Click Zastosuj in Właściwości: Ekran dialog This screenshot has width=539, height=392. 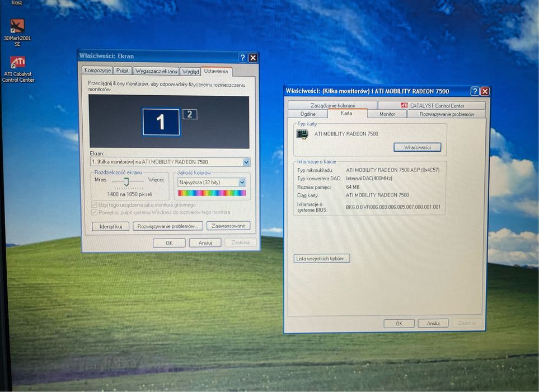click(x=240, y=242)
